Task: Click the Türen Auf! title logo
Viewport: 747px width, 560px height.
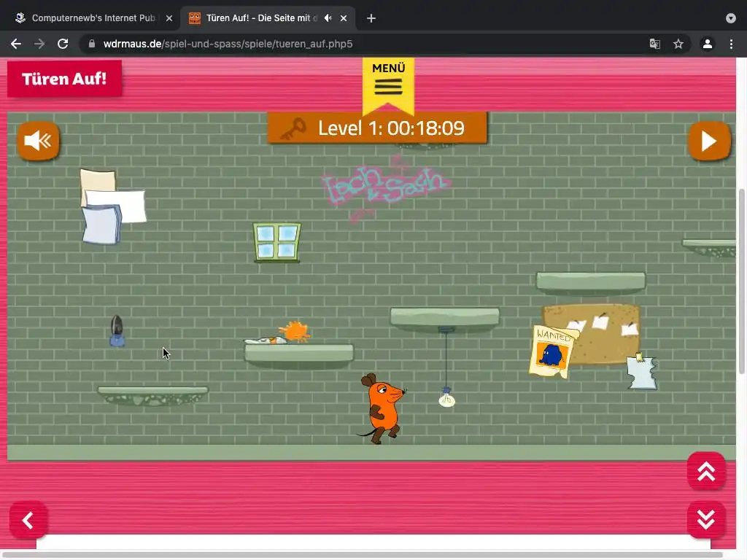Action: pyautogui.click(x=64, y=79)
